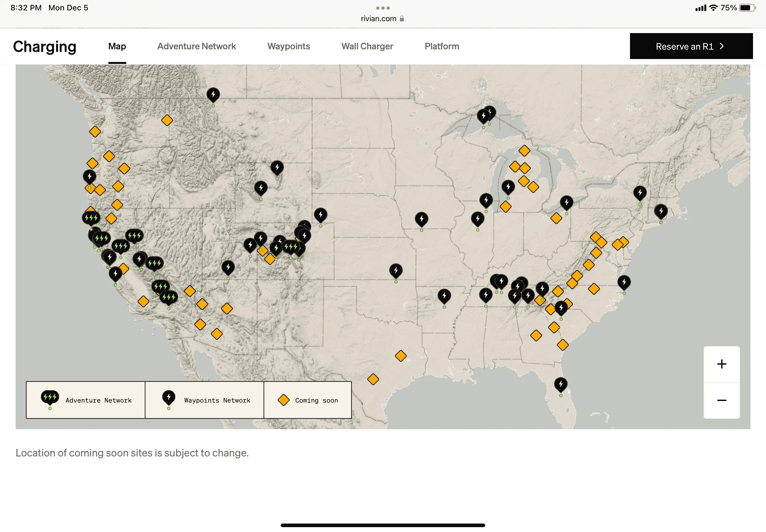
Task: Select the Waypoints charger pin in Florida
Action: point(561,385)
